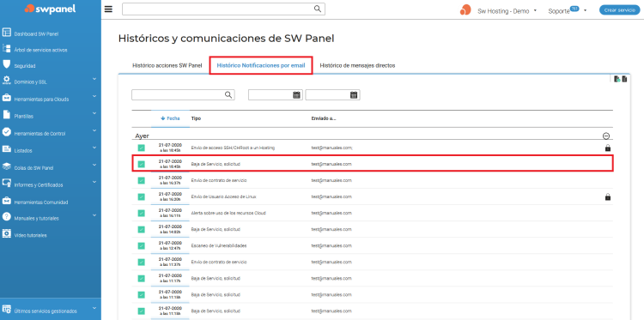Click the top global search field

point(223,9)
